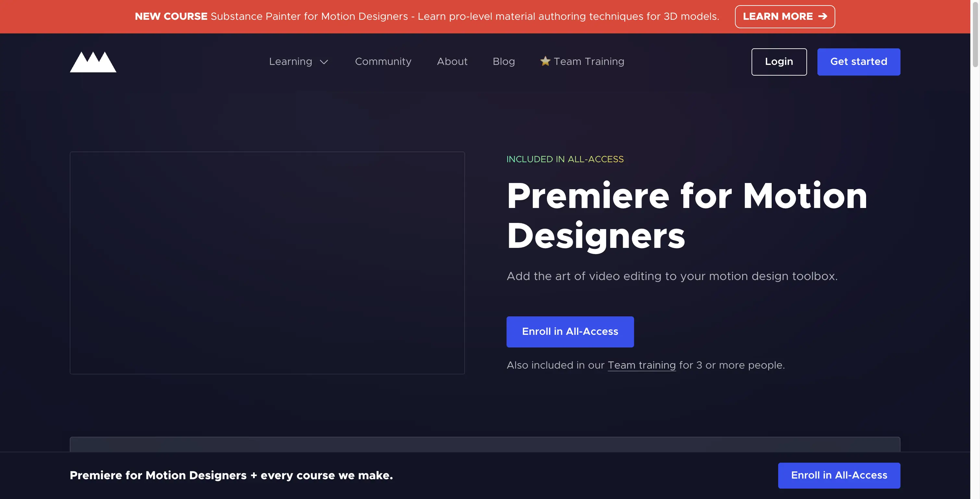Open the Team training link for groups

point(642,365)
